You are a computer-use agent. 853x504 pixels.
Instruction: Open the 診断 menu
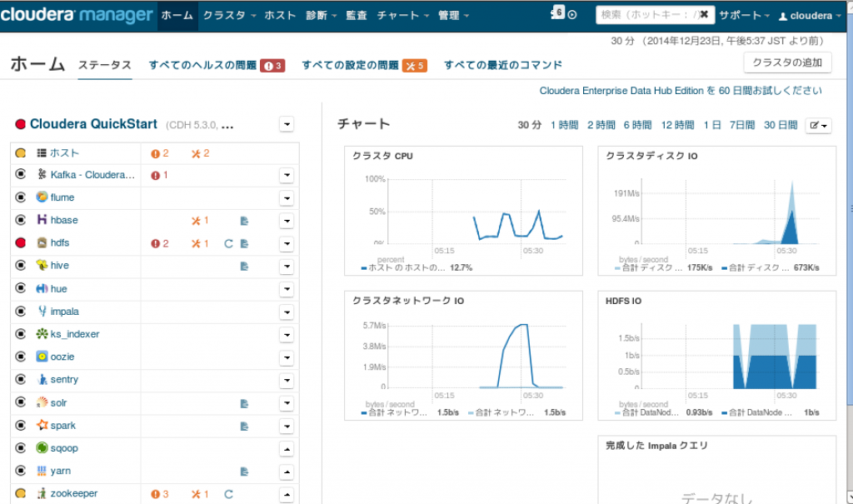click(x=321, y=15)
